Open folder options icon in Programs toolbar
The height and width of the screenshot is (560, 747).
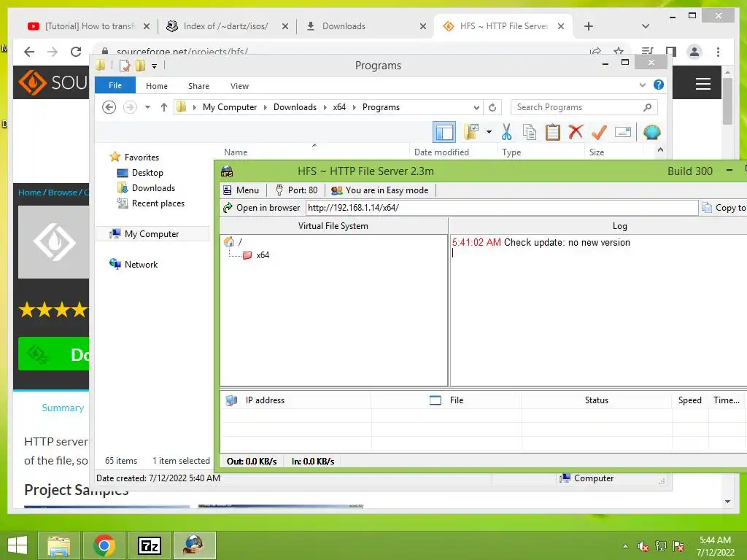coord(471,132)
